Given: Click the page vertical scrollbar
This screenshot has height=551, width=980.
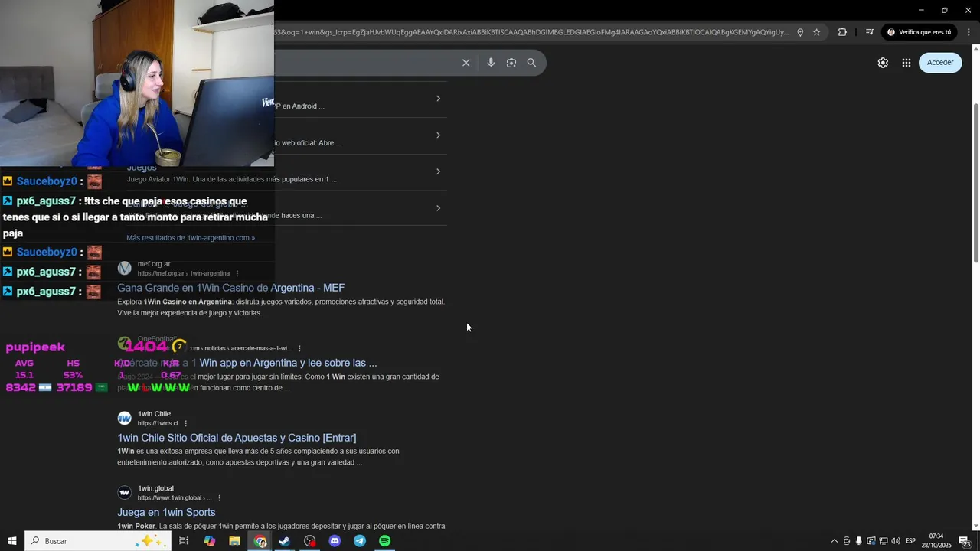Looking at the screenshot, I should point(975,184).
